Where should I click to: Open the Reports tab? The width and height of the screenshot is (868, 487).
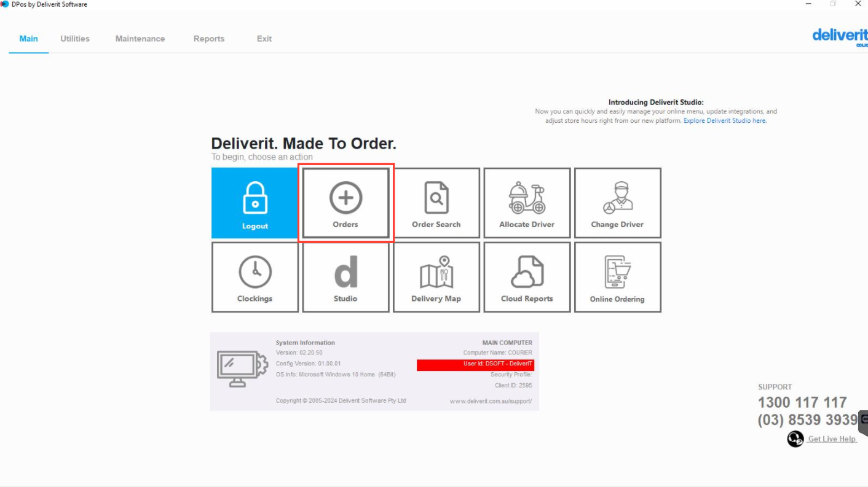pos(209,39)
